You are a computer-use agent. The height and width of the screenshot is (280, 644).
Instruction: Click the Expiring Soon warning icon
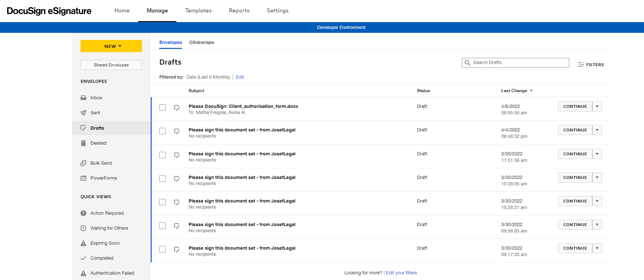(x=83, y=243)
